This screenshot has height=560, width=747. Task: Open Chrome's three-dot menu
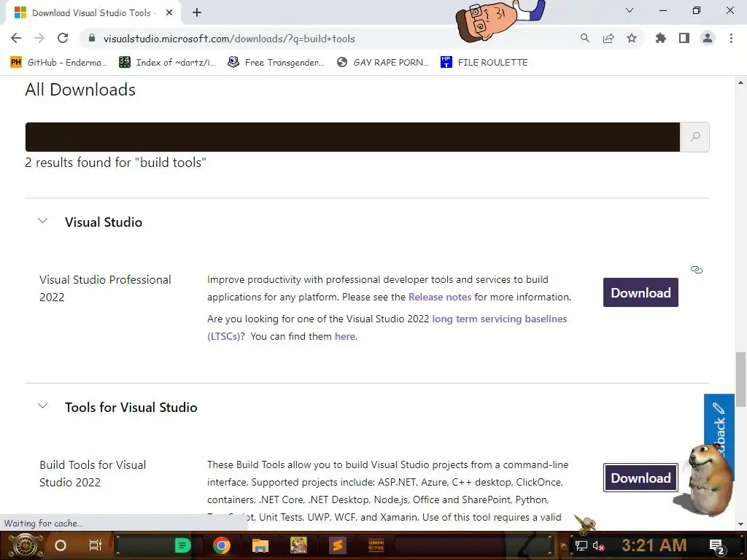click(x=731, y=38)
